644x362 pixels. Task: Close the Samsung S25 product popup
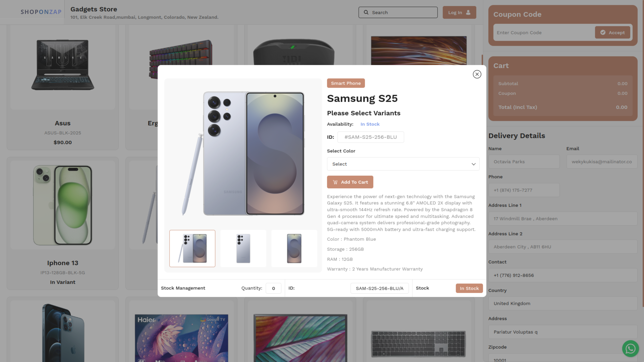477,74
